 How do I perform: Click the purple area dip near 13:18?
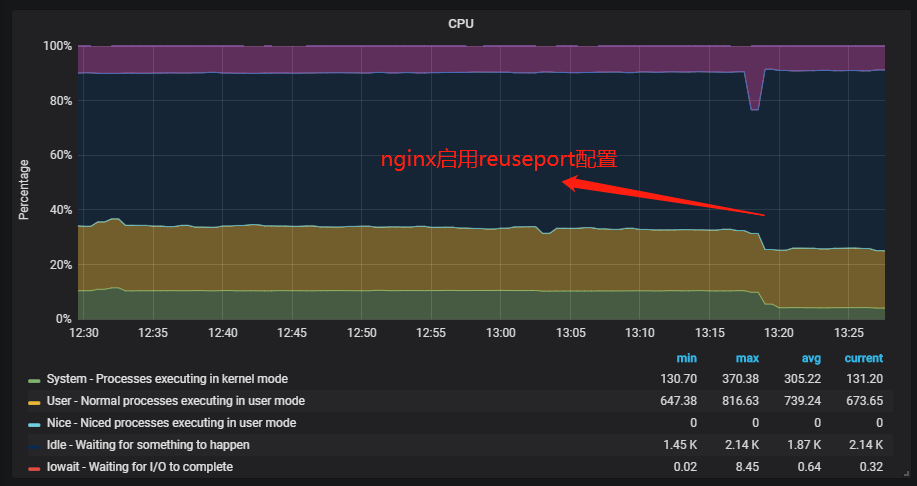point(754,95)
